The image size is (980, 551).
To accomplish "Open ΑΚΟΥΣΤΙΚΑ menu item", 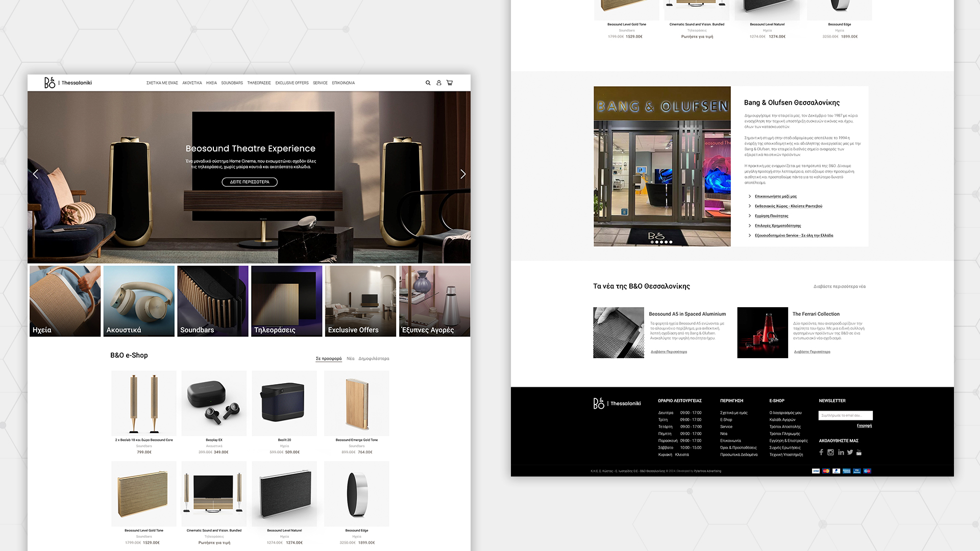I will point(192,83).
